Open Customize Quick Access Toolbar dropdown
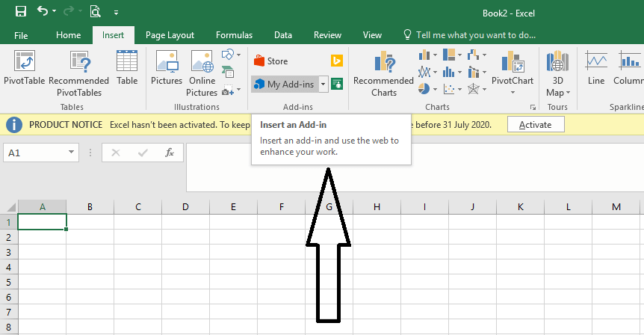 click(117, 12)
